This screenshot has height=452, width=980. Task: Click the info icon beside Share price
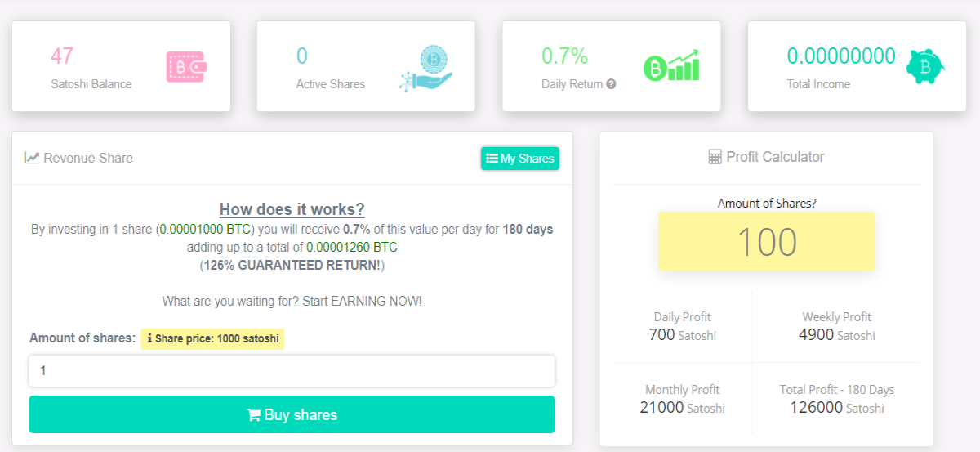[x=149, y=338]
